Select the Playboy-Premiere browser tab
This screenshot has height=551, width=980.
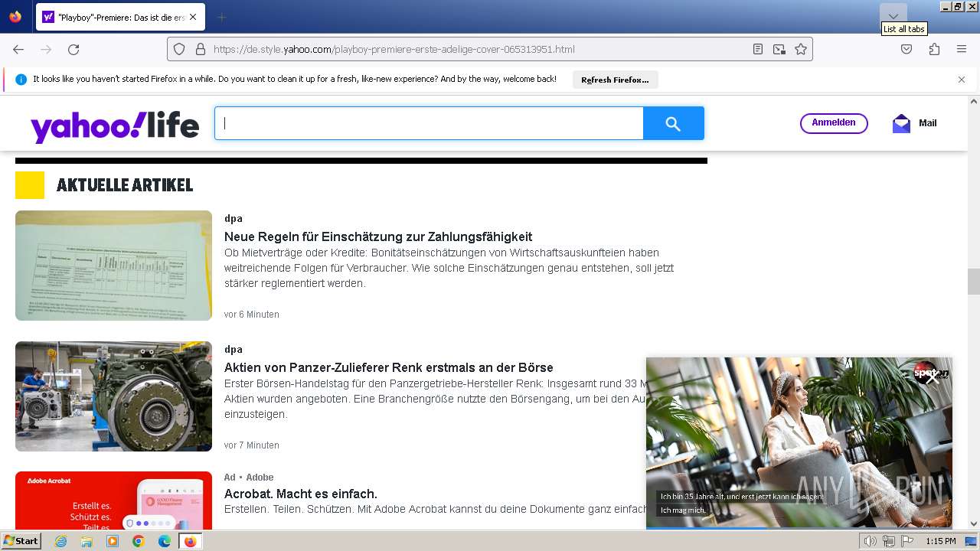(x=120, y=17)
